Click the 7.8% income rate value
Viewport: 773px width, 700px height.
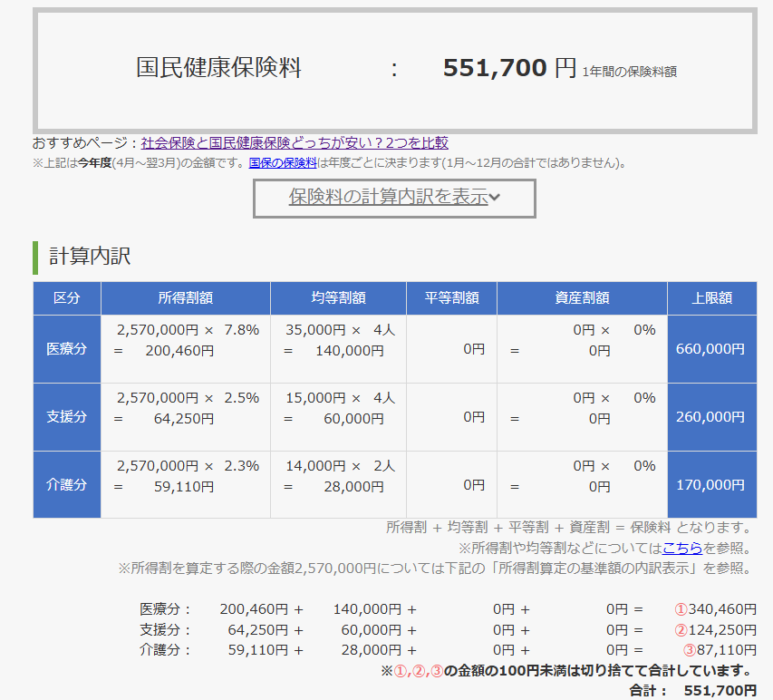242,330
